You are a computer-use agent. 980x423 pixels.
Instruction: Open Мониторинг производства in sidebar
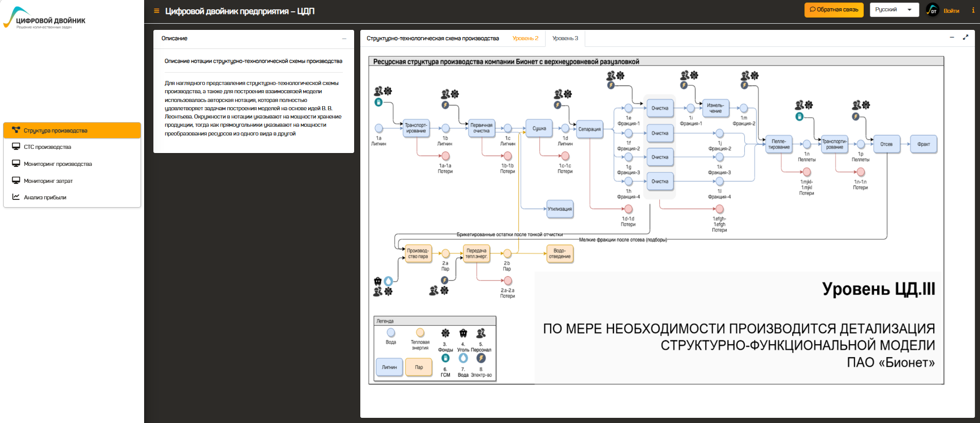click(58, 164)
